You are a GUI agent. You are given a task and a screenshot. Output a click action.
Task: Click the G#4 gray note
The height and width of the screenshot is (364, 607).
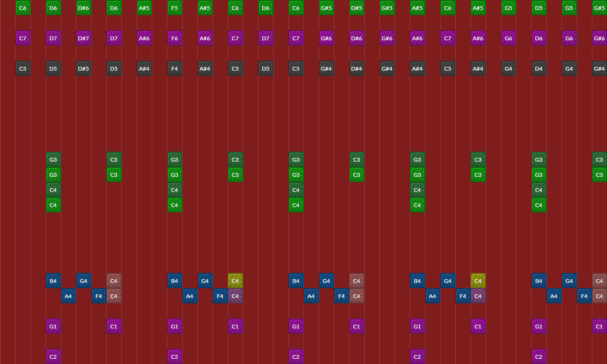tap(326, 68)
